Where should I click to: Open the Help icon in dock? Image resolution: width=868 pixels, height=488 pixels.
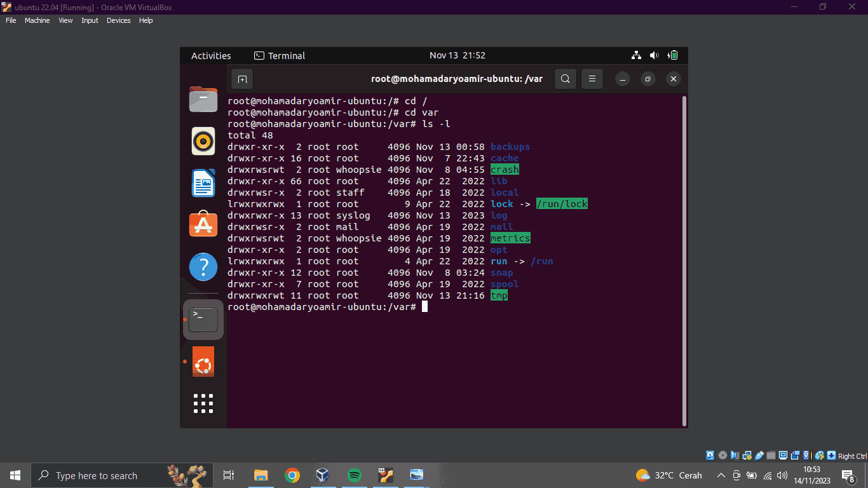[x=203, y=267]
